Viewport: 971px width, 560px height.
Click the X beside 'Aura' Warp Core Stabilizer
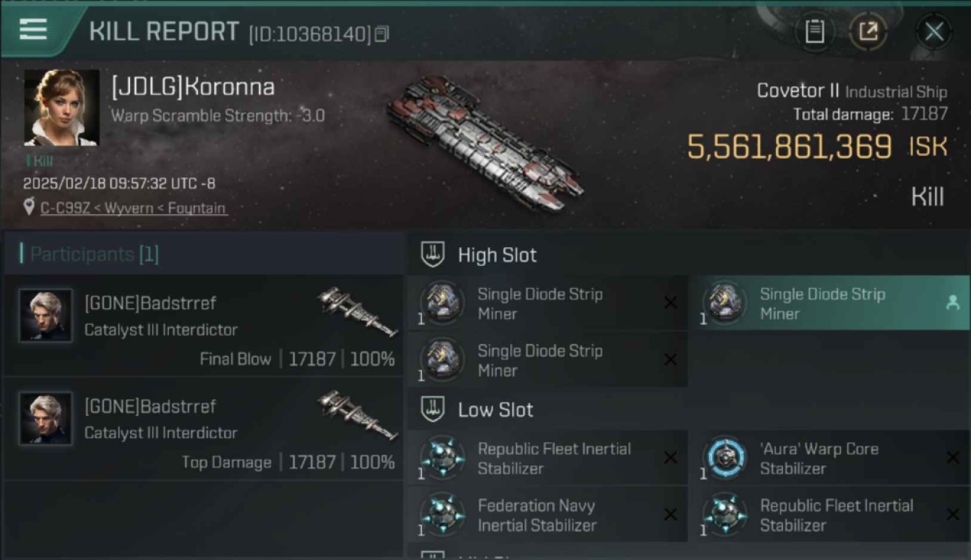[x=952, y=458]
